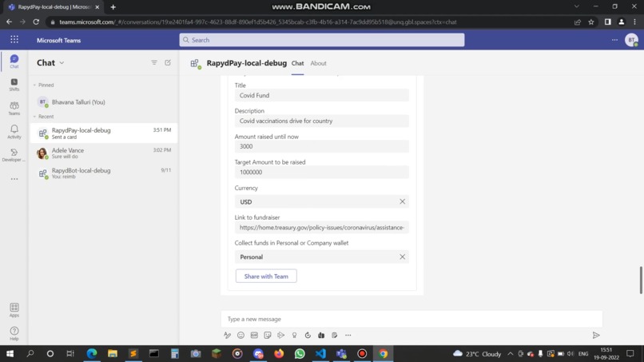This screenshot has height=362, width=644.
Task: Show more apps via rail ellipsis
Action: 14,179
